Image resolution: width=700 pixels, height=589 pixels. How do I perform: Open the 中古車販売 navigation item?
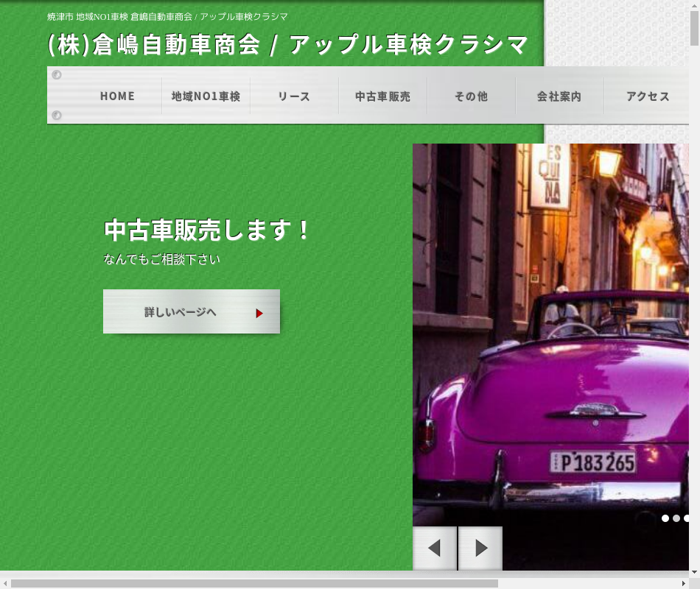point(382,96)
